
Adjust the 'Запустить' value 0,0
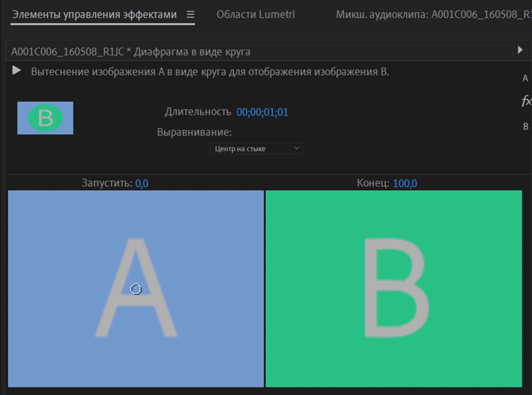[x=142, y=183]
